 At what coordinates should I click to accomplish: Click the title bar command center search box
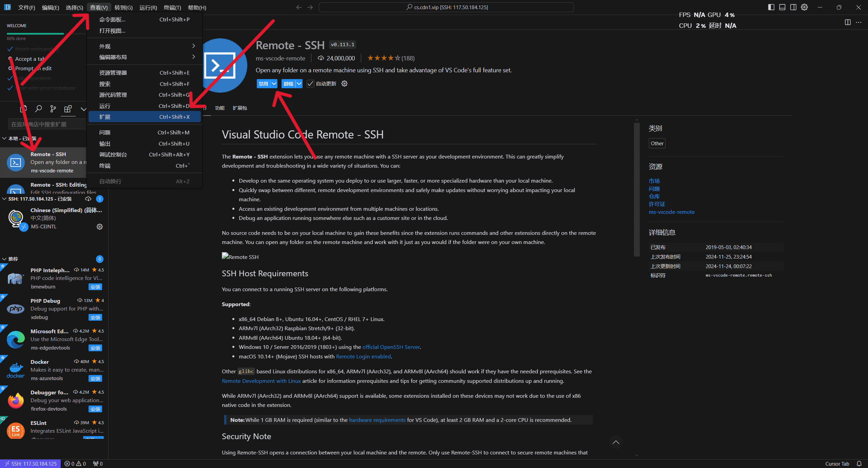pos(446,7)
